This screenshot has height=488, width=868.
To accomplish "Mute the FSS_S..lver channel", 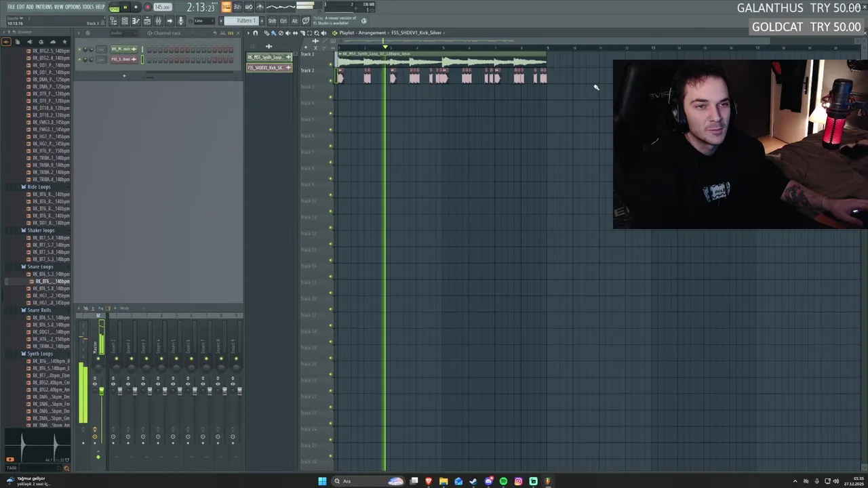I will tap(79, 60).
